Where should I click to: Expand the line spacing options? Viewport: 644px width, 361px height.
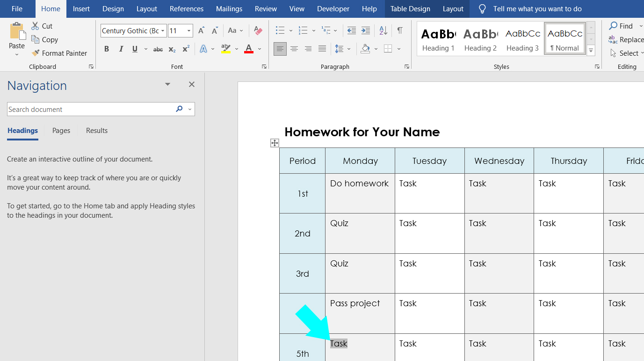(x=349, y=49)
